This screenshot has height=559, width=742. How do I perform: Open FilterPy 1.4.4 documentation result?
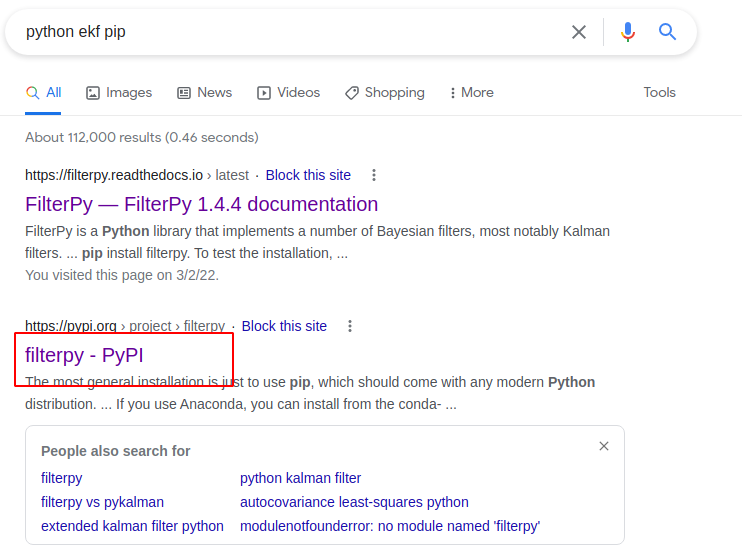click(x=202, y=204)
